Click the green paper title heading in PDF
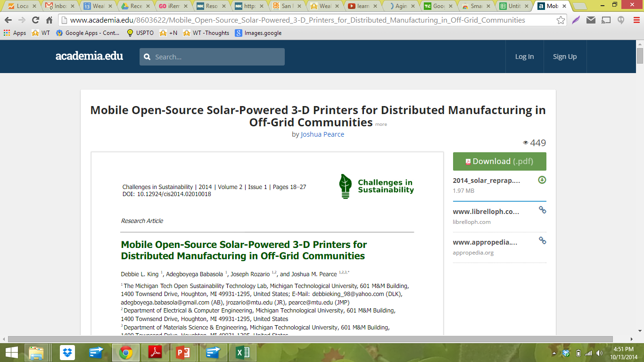 (x=244, y=250)
